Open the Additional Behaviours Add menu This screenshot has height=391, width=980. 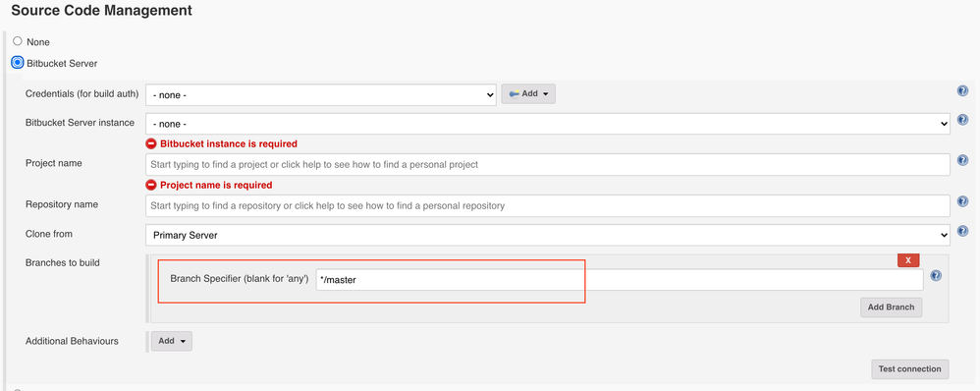click(x=172, y=341)
